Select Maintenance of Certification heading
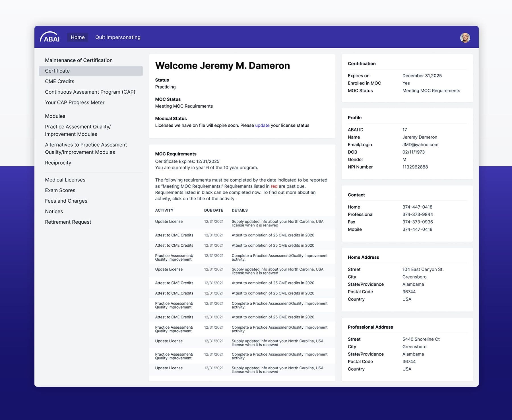Viewport: 512px width, 420px height. pyautogui.click(x=79, y=60)
